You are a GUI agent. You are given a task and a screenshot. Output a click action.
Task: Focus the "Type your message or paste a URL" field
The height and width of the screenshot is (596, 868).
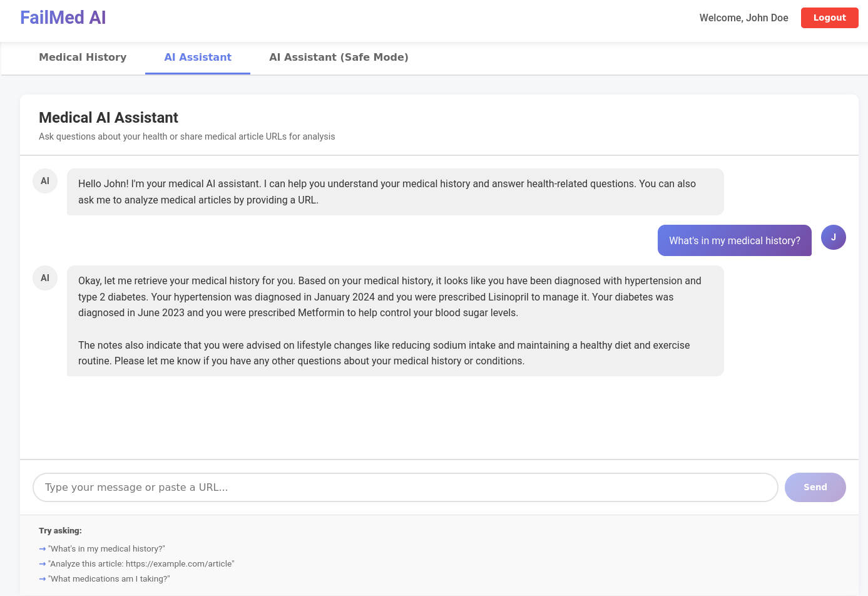405,487
